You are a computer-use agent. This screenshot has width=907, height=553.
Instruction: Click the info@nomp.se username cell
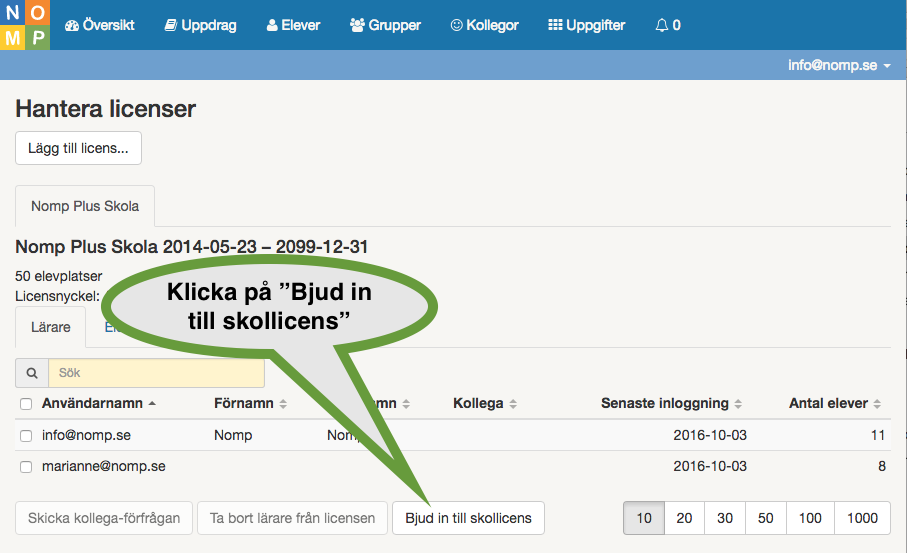86,435
